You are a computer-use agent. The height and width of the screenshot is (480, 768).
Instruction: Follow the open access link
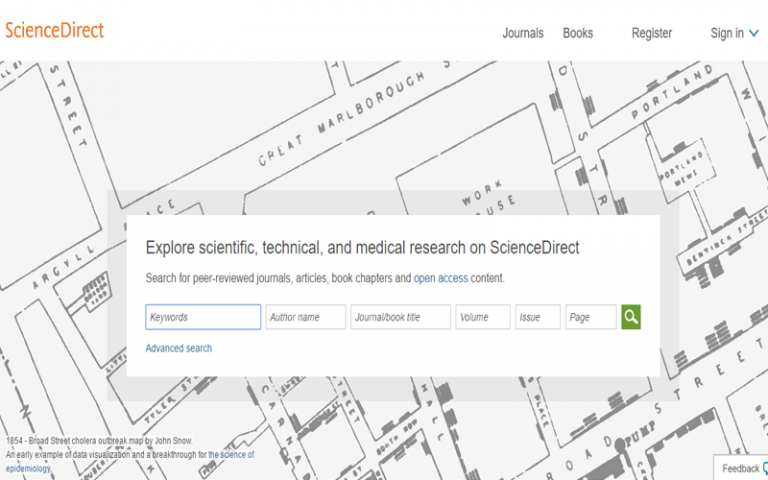[x=442, y=278]
